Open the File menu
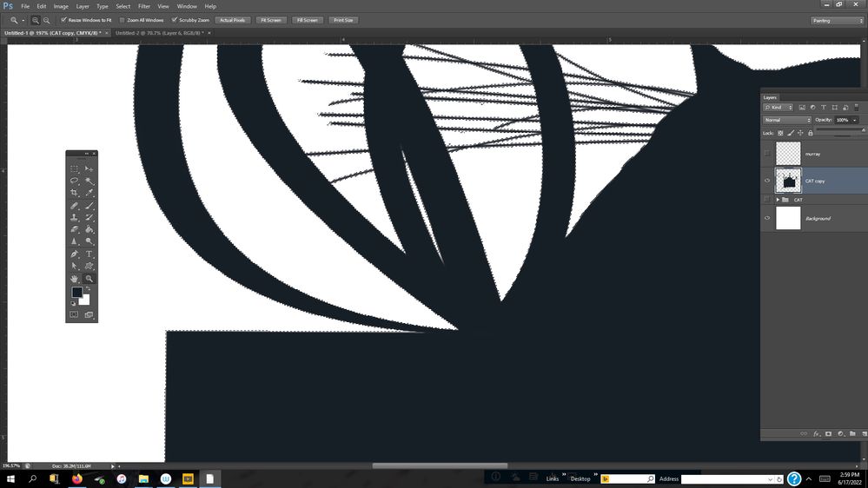868x488 pixels. tap(25, 6)
